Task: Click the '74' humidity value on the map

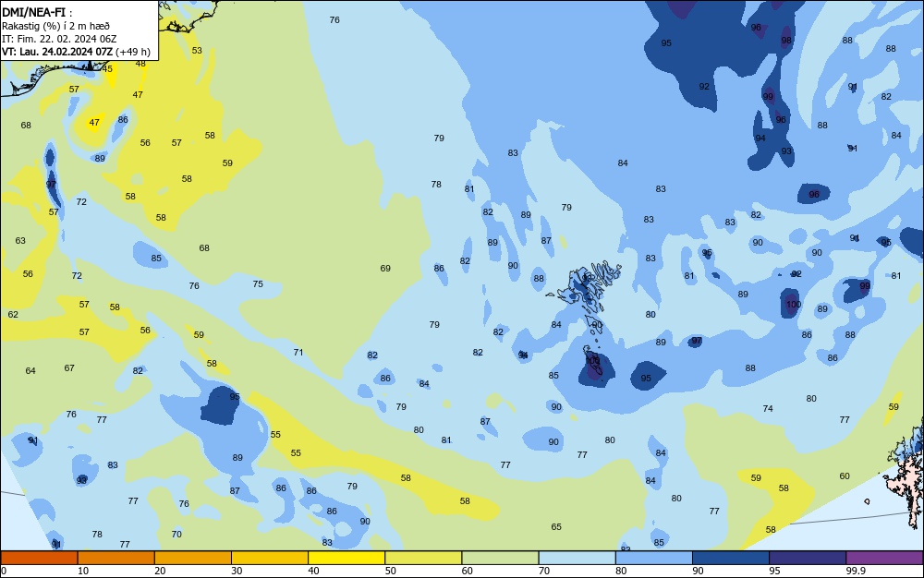Action: click(768, 408)
